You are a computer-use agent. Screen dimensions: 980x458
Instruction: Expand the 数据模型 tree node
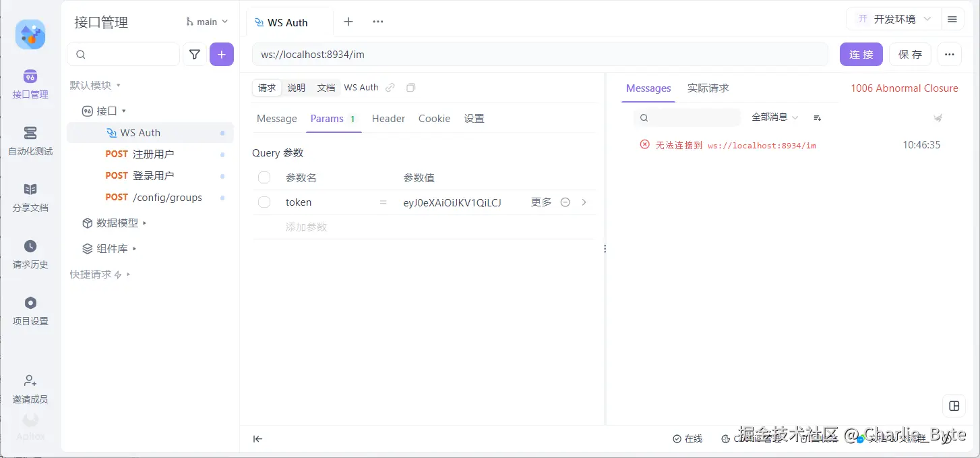[115, 223]
